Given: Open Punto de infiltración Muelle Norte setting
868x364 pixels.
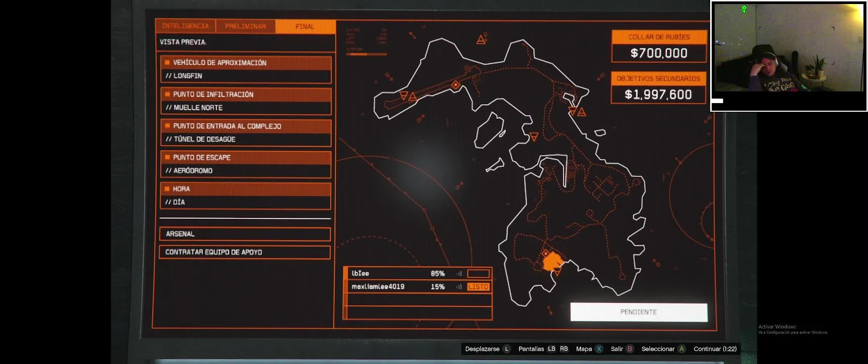Looking at the screenshot, I should 246,101.
